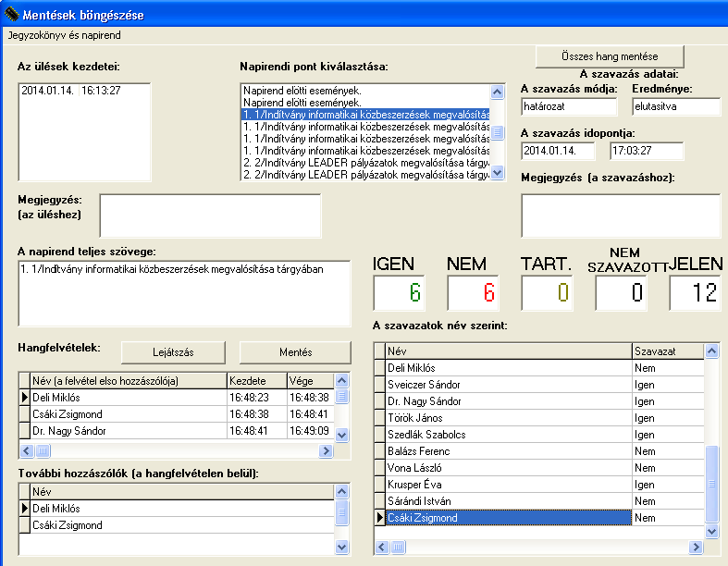Click the voting time field 17:03:27
This screenshot has width=728, height=566.
647,151
